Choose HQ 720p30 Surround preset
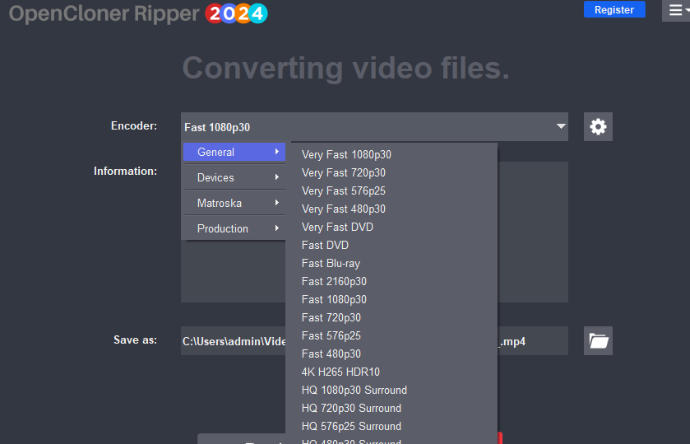The image size is (690, 444). [351, 408]
